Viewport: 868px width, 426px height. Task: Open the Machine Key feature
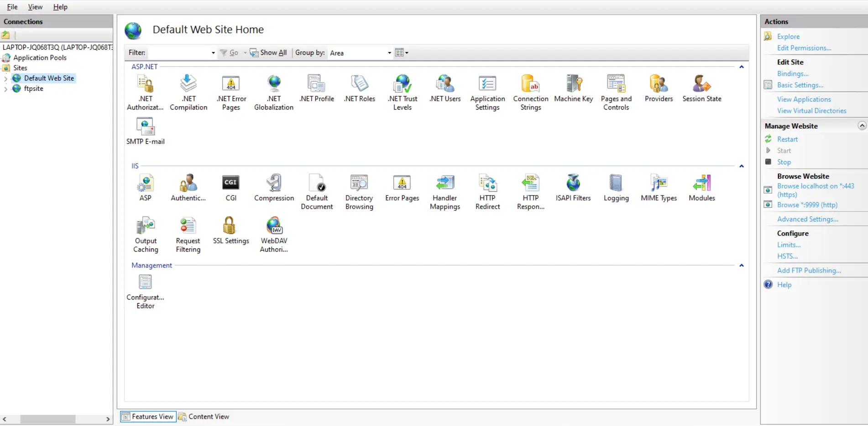[x=573, y=84]
